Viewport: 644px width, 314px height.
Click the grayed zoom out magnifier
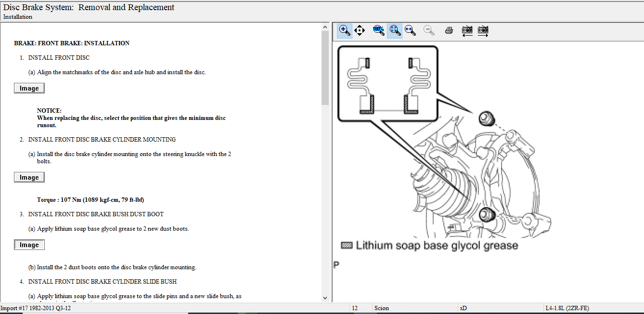click(429, 31)
